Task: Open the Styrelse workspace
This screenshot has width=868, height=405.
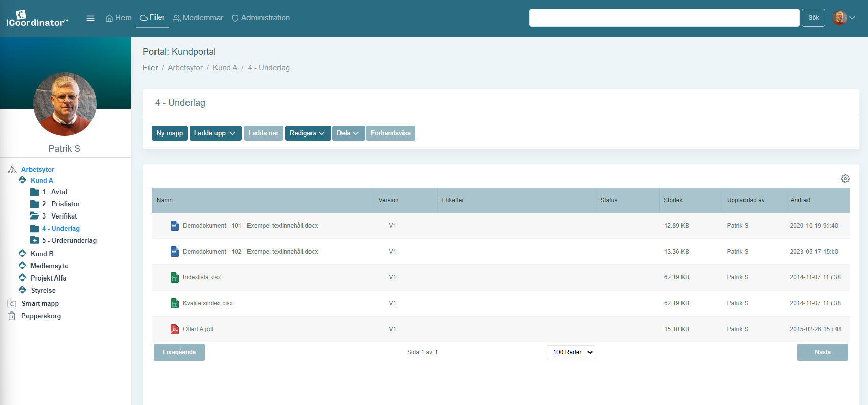Action: 43,290
